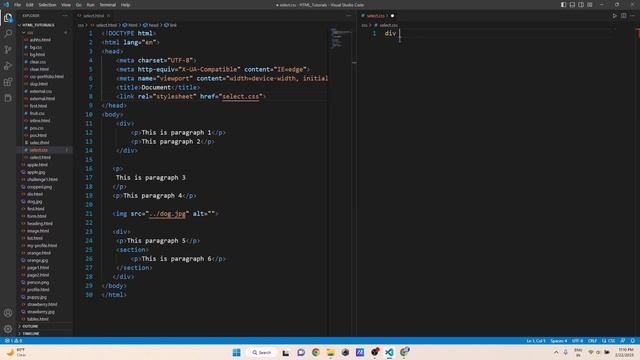This screenshot has height=360, width=640.
Task: Click the Split Editor icon in right editor group
Action: coord(624,16)
